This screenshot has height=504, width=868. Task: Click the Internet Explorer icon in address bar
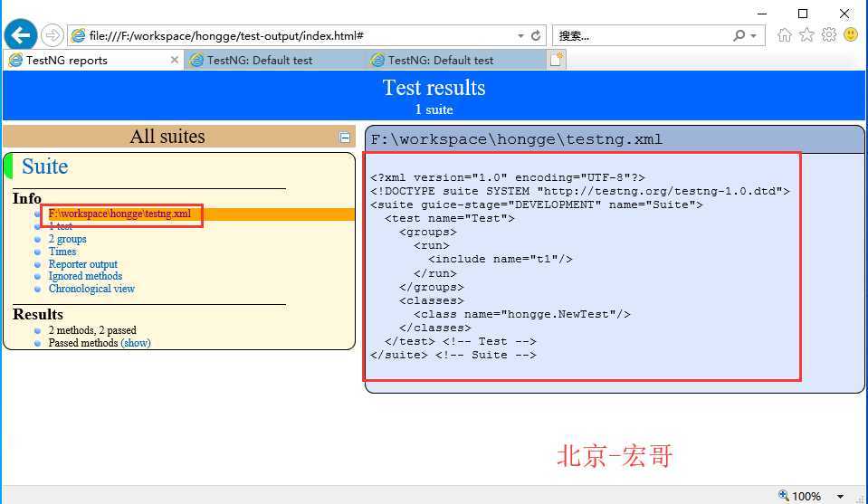pyautogui.click(x=79, y=35)
